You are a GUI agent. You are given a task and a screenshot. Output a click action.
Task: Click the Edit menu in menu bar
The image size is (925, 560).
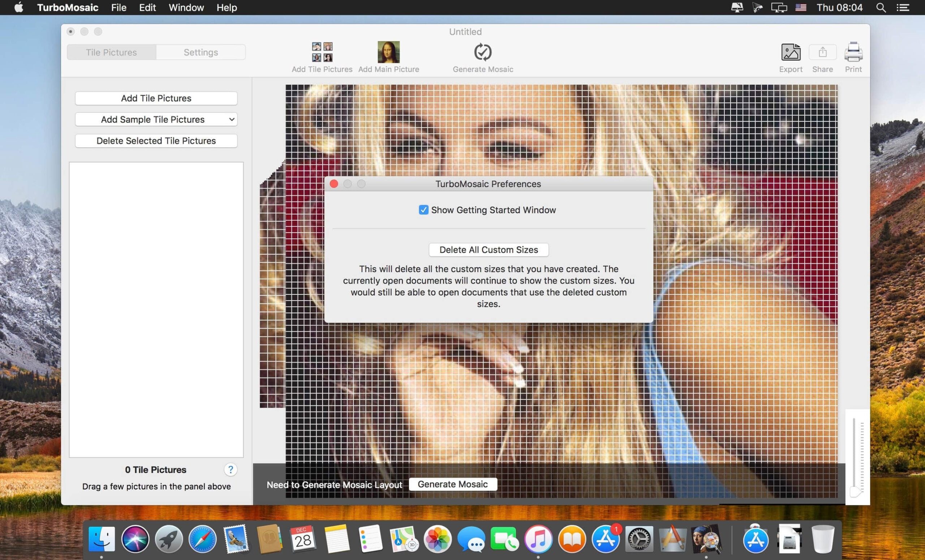point(147,7)
